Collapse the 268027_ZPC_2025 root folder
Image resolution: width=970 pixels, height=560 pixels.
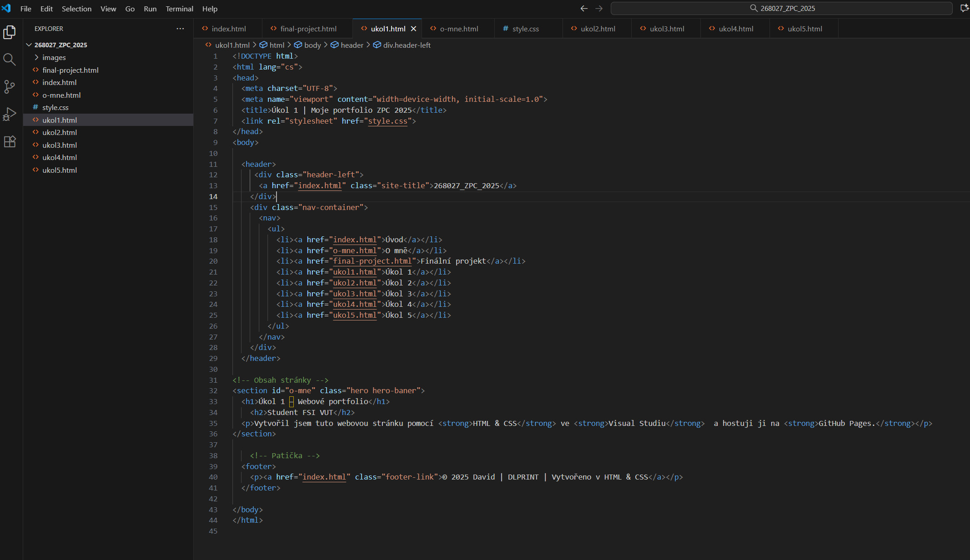(x=29, y=45)
